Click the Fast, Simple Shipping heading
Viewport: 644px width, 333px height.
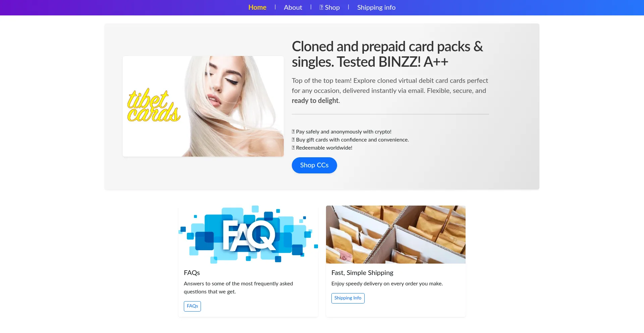point(362,273)
